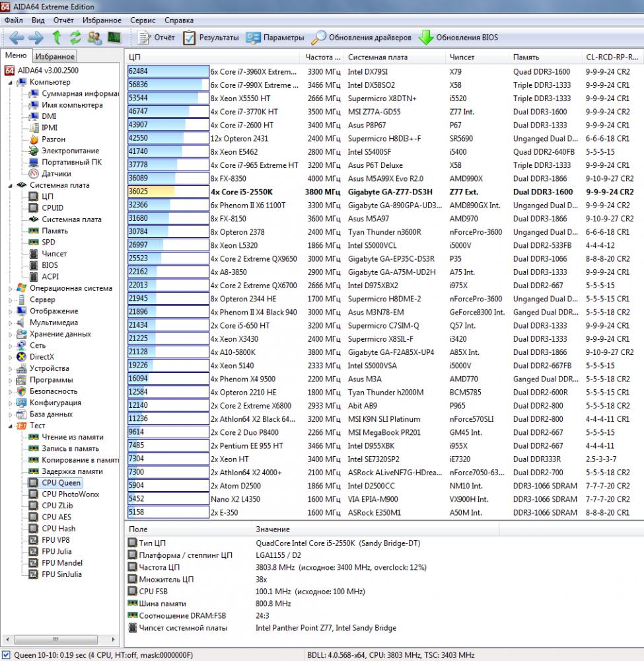The width and height of the screenshot is (644, 661).
Task: Sort by the ЦП column header
Action: [213, 57]
